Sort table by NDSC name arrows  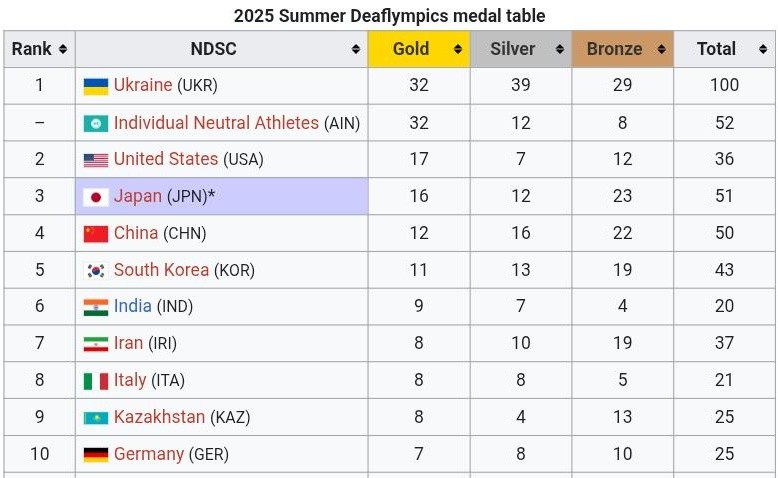[x=355, y=49]
